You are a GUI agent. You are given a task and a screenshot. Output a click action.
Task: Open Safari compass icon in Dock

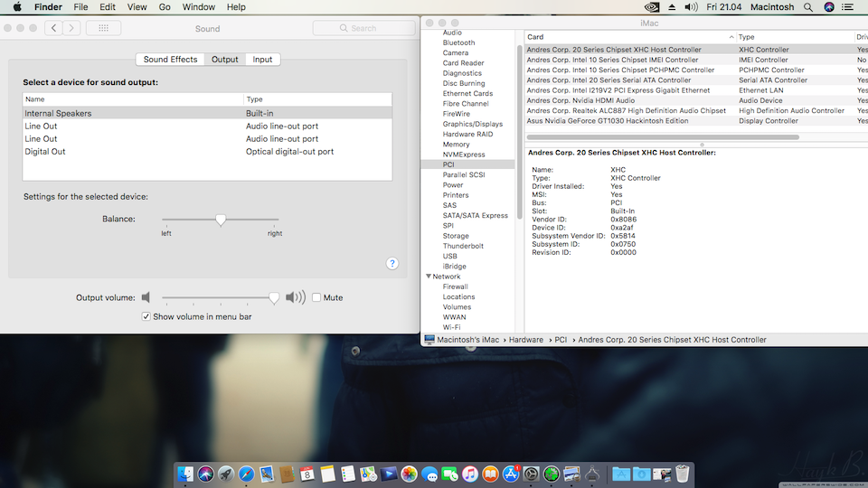coord(246,474)
